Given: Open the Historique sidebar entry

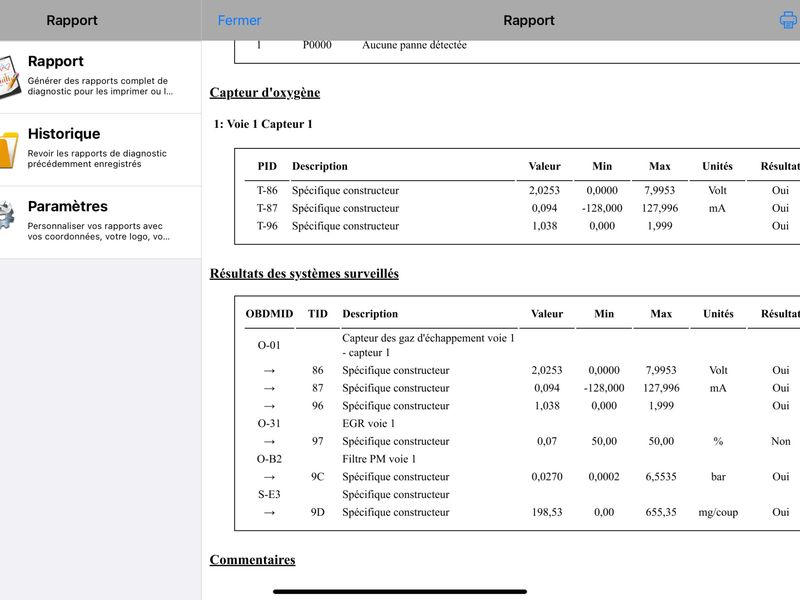Looking at the screenshot, I should (101, 149).
